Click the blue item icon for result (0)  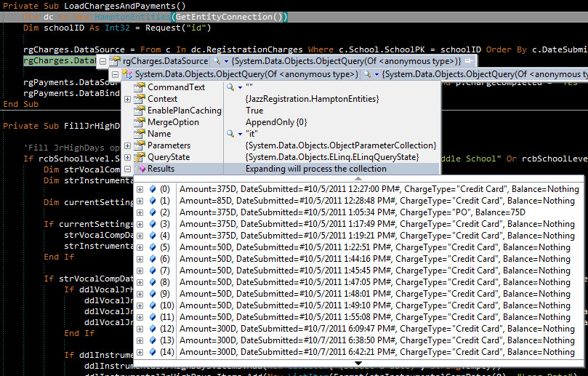[x=152, y=189]
